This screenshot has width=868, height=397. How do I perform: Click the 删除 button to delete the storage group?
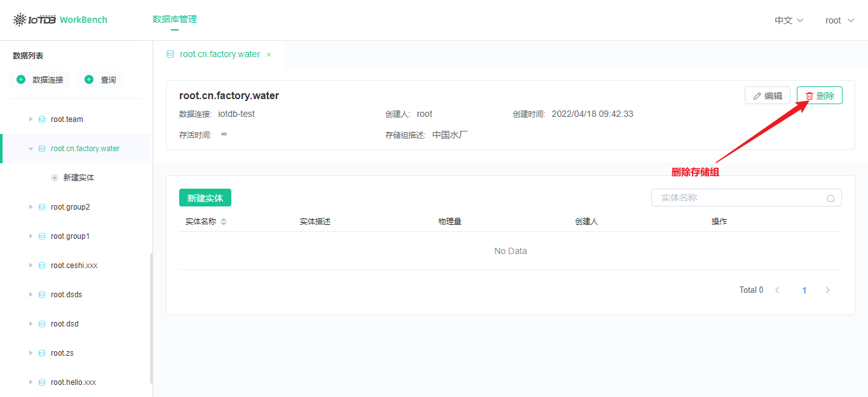[819, 95]
